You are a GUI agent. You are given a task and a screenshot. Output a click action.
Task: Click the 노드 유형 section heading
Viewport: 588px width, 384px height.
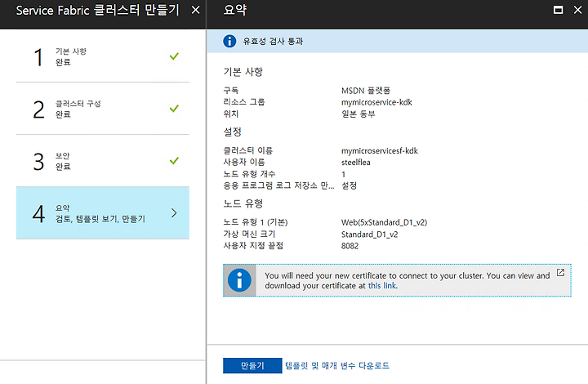[243, 203]
